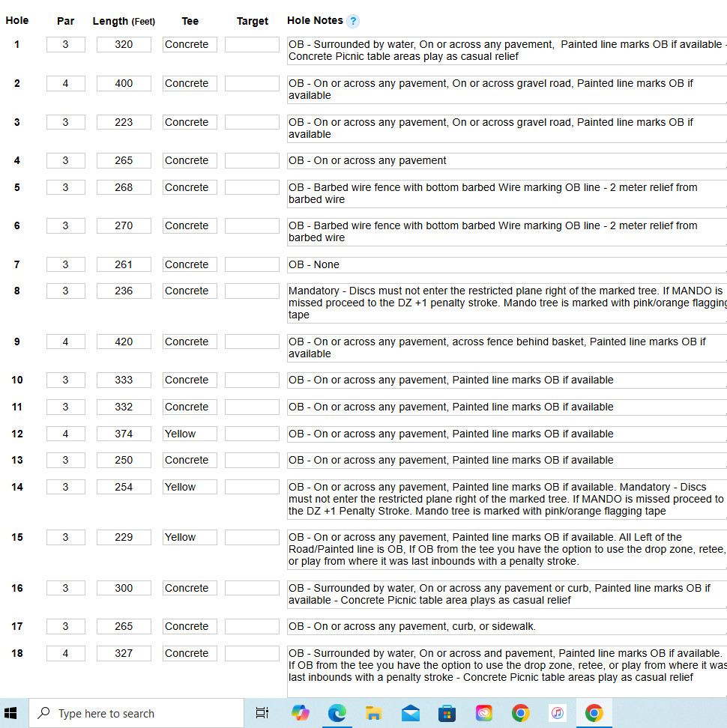Open Microsoft Store from the taskbar
This screenshot has width=727, height=728.
[447, 713]
